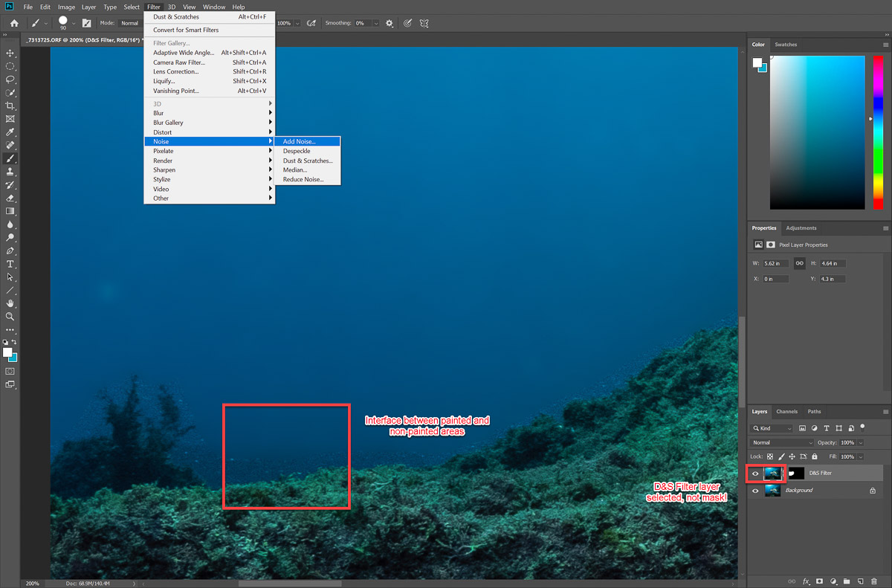This screenshot has width=892, height=588.
Task: Select the Horizontal Type tool
Action: 10,264
